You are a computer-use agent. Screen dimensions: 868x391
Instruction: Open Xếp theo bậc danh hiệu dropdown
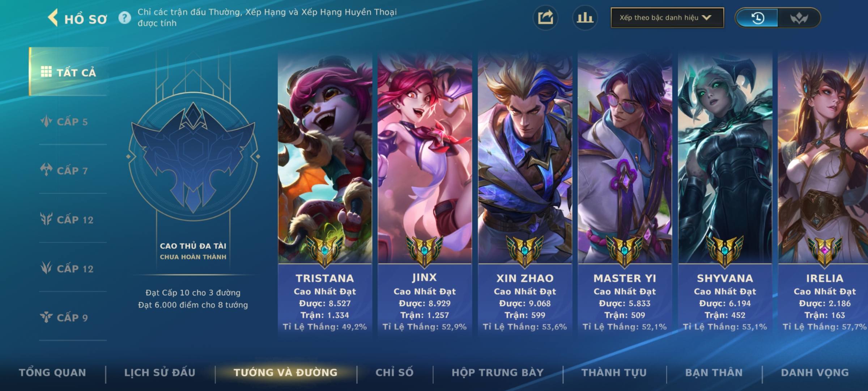click(x=667, y=18)
